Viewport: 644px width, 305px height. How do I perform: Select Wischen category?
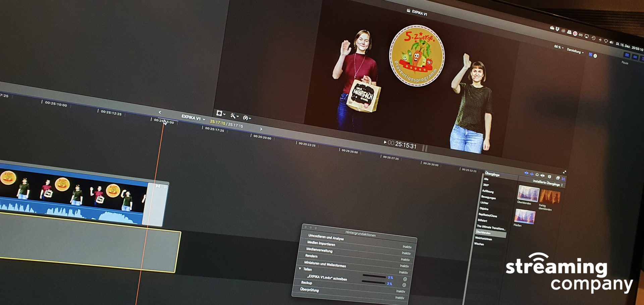(479, 244)
